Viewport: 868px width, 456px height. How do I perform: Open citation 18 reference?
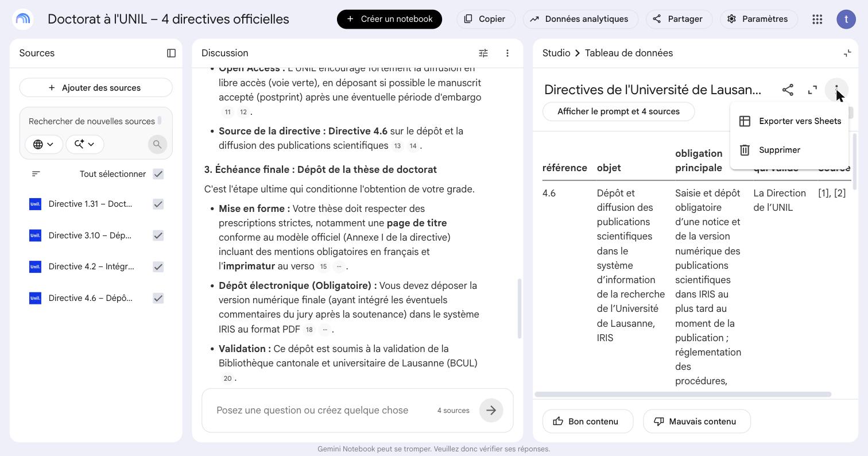pos(309,330)
